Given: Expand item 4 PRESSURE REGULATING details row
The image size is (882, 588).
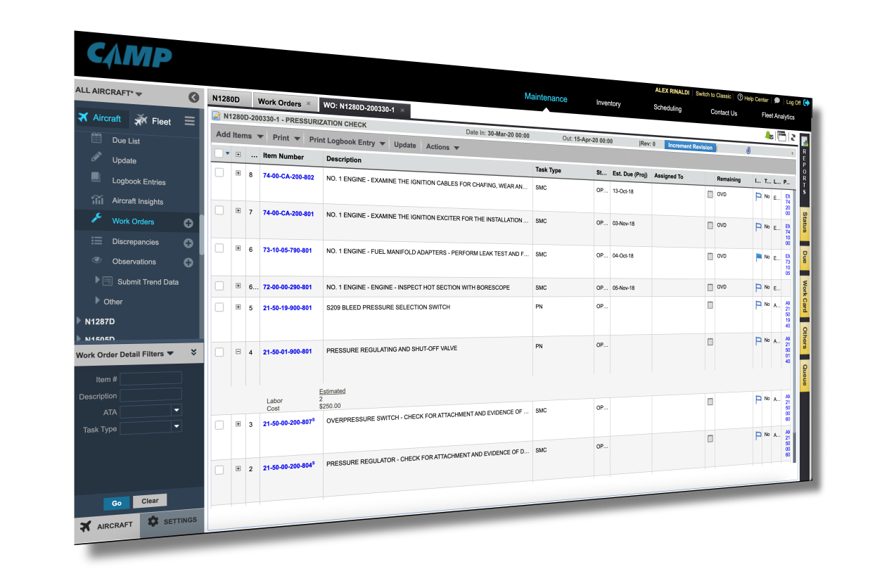Looking at the screenshot, I should (238, 352).
